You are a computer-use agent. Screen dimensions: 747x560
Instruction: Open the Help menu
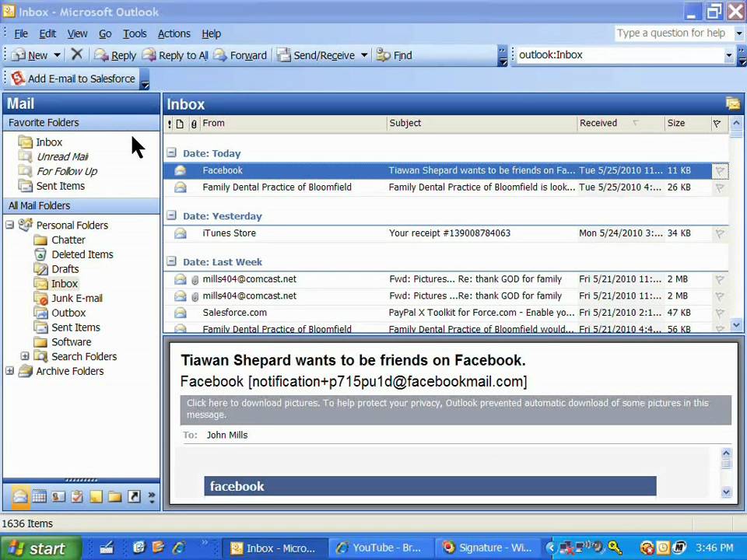[x=211, y=33]
